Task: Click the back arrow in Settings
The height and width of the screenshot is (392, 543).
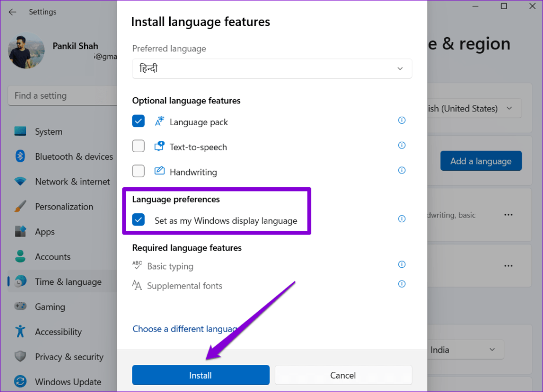Action: pos(12,12)
